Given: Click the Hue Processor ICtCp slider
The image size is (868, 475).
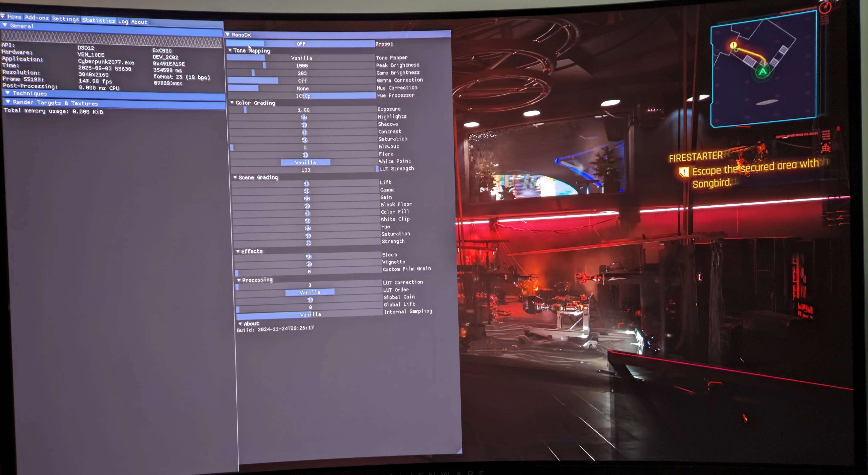Looking at the screenshot, I should point(303,96).
